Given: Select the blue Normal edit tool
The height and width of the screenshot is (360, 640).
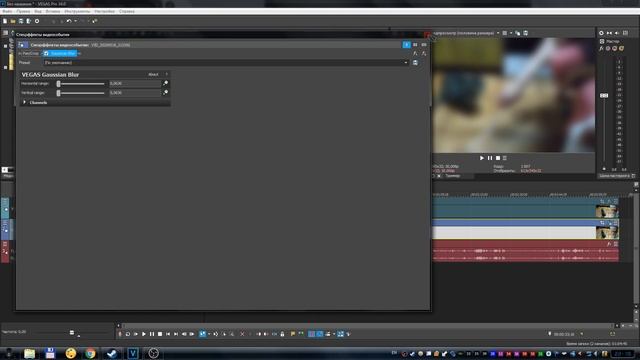Looking at the screenshot, I should pos(202,334).
